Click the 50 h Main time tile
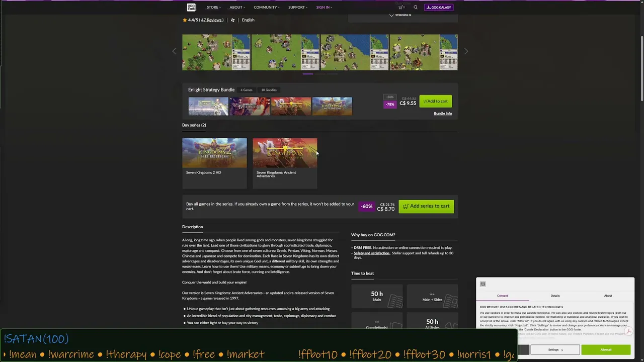Viewport: 644px width, 362px height. coord(377,296)
